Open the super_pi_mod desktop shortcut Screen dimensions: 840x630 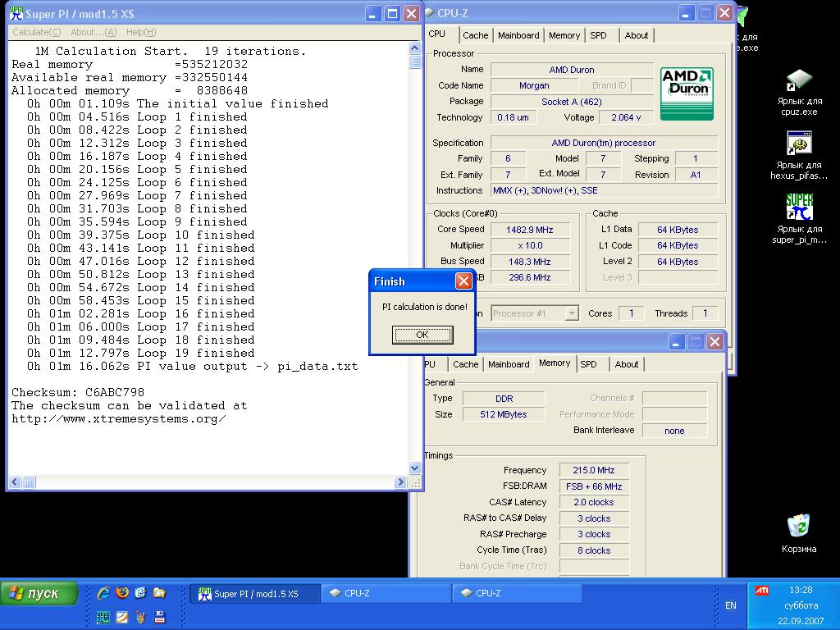click(x=799, y=218)
